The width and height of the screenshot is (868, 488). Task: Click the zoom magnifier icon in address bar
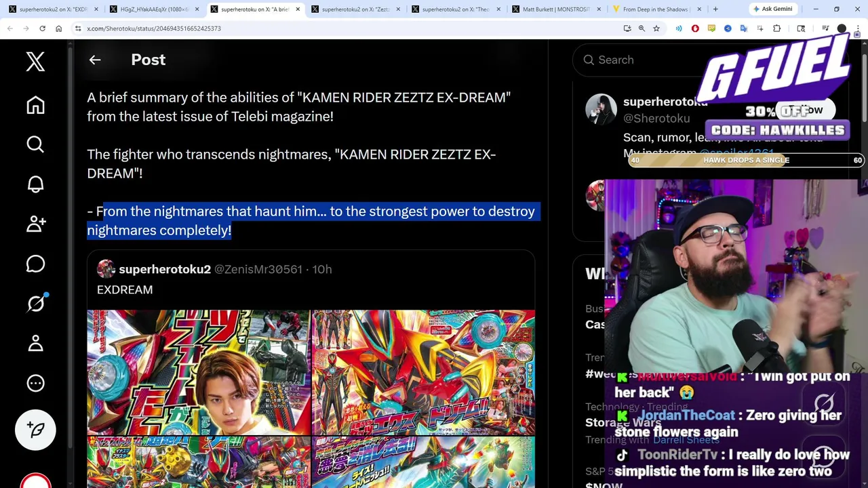pyautogui.click(x=642, y=28)
